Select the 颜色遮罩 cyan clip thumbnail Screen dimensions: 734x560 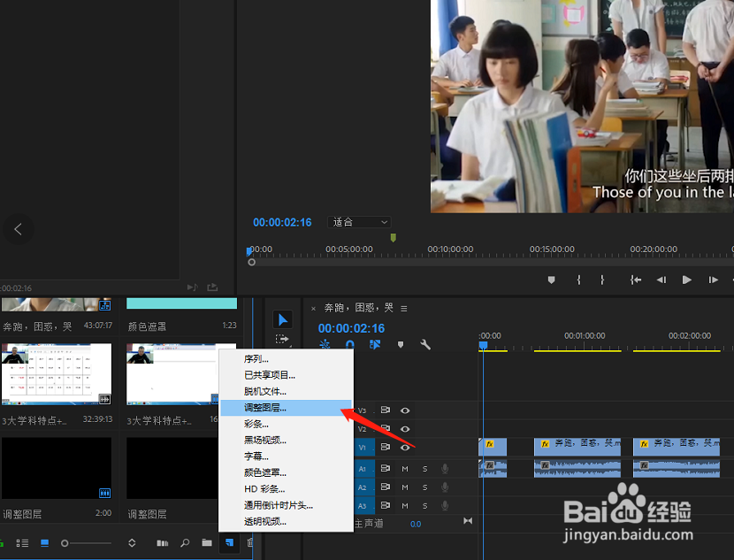tap(181, 303)
